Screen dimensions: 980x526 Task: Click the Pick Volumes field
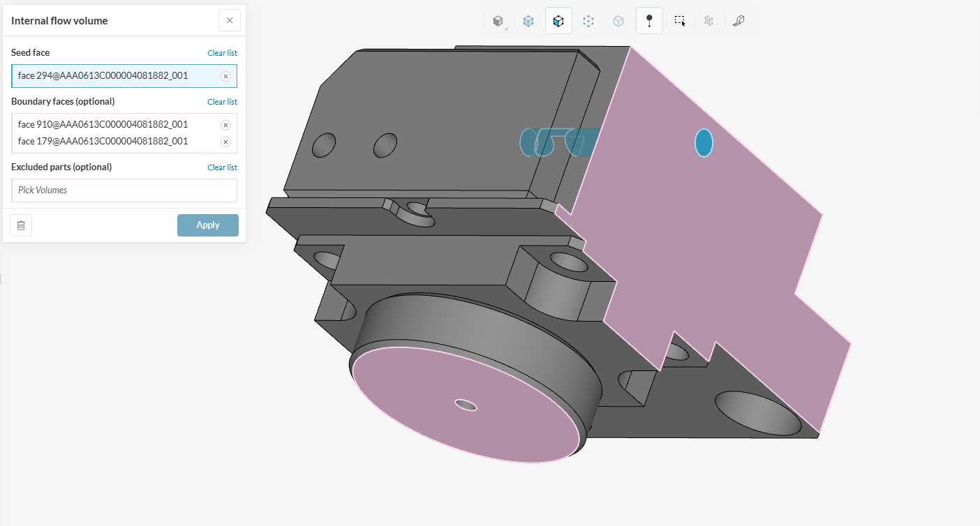coord(124,190)
